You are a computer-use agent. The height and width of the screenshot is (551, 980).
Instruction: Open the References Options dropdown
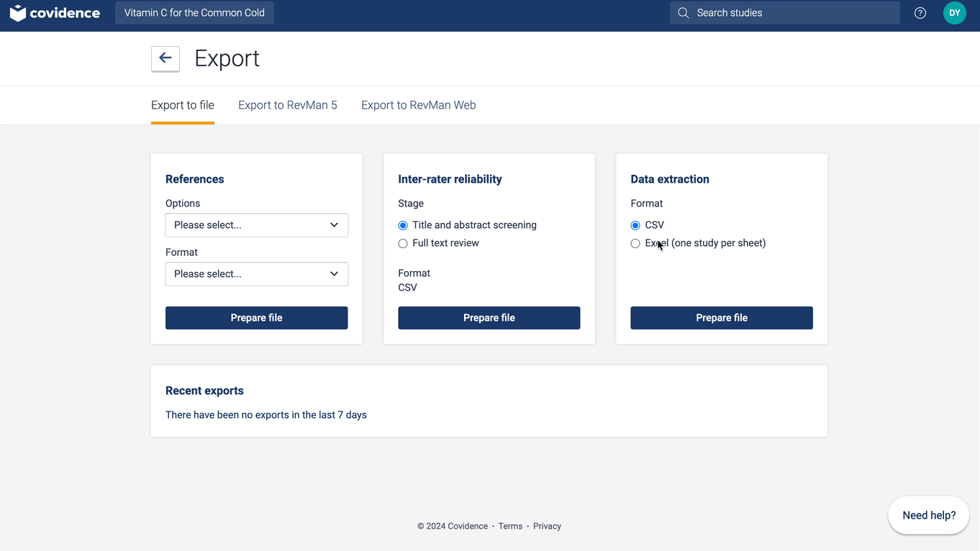coord(256,225)
